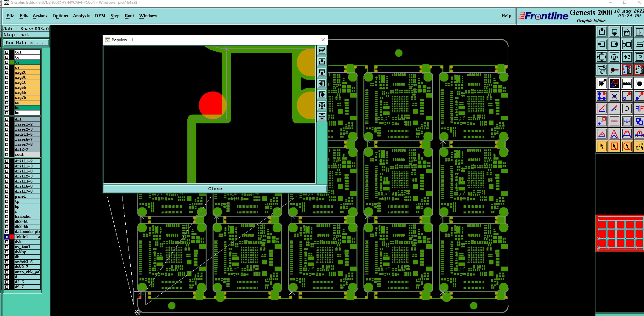Open the Rout menu
The image size is (644, 316).
[x=129, y=16]
